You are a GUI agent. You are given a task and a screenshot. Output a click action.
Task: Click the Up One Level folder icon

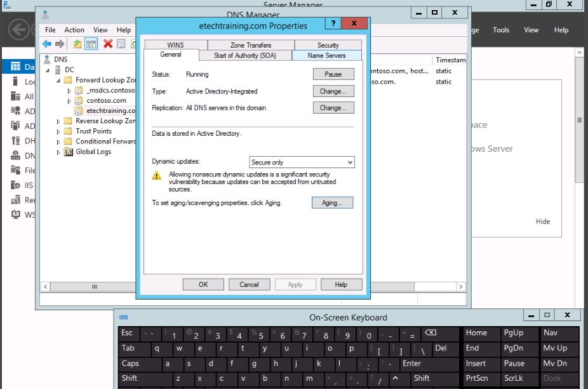click(77, 44)
